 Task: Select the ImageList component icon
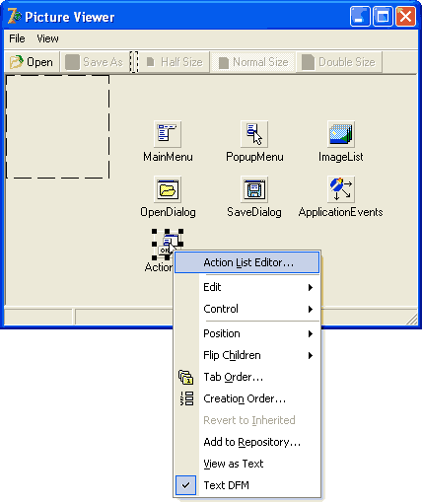point(341,134)
